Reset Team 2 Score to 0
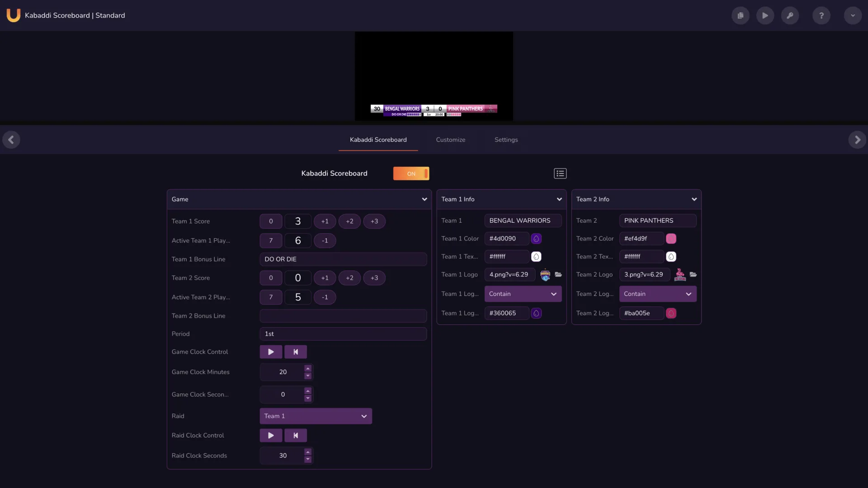868x488 pixels. tap(271, 278)
